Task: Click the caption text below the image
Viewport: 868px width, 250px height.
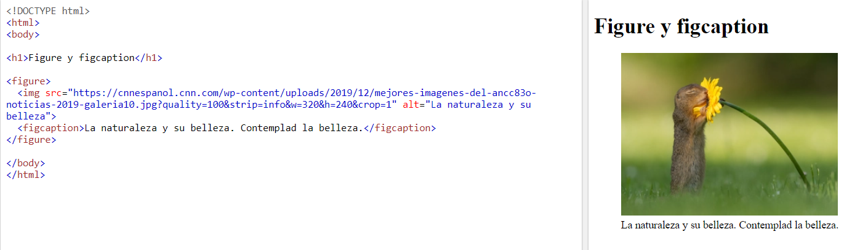Action: [x=729, y=225]
